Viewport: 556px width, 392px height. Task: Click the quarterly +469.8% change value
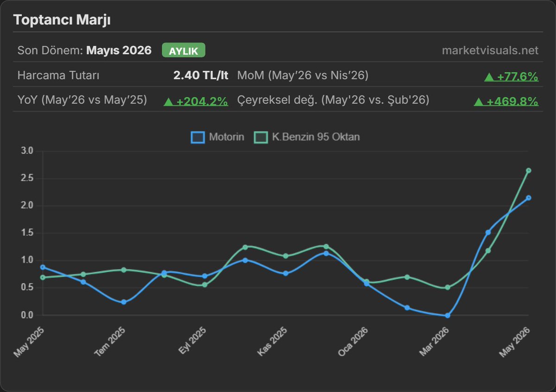pos(506,100)
